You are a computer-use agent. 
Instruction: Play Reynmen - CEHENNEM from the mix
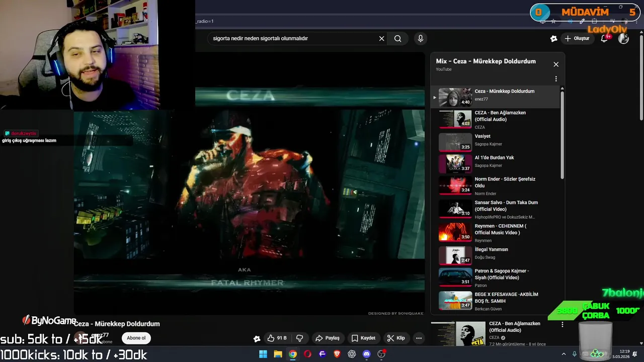coord(496,232)
